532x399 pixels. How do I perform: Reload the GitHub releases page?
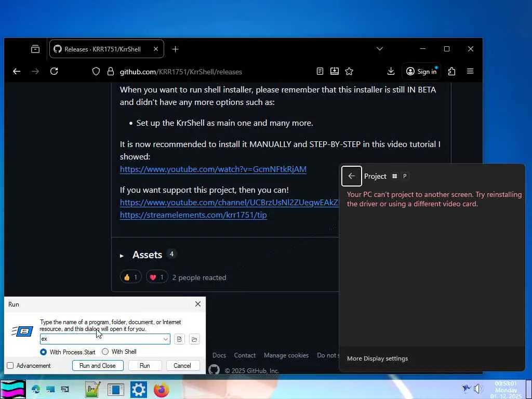(x=54, y=71)
